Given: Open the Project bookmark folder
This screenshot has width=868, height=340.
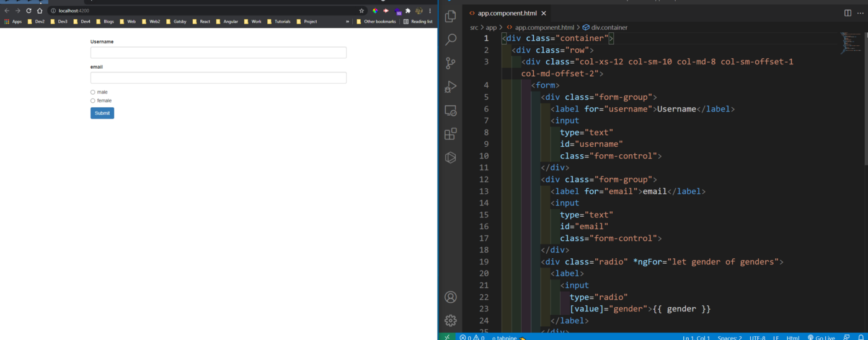Looking at the screenshot, I should point(306,22).
